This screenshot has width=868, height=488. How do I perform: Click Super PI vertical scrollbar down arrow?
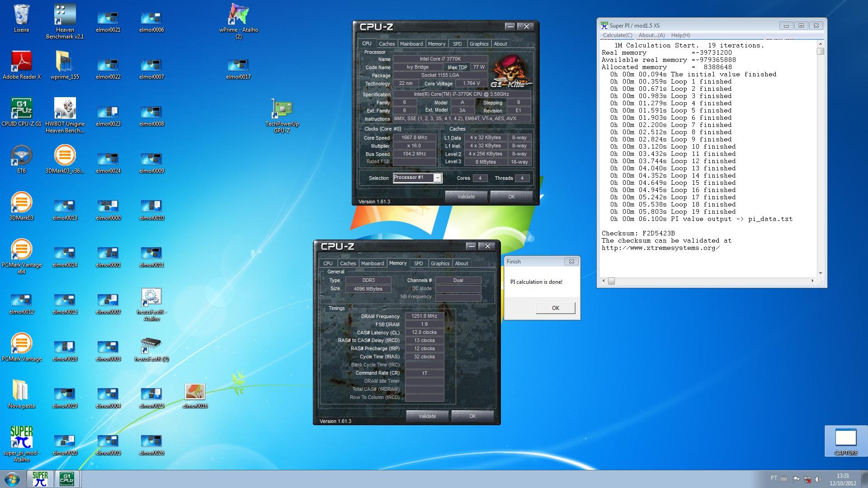pyautogui.click(x=821, y=273)
